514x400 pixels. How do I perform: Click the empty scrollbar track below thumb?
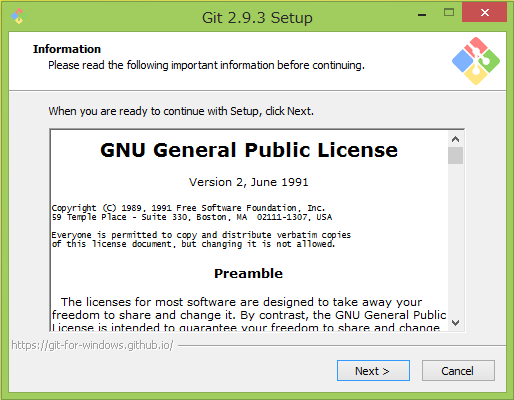[455, 239]
